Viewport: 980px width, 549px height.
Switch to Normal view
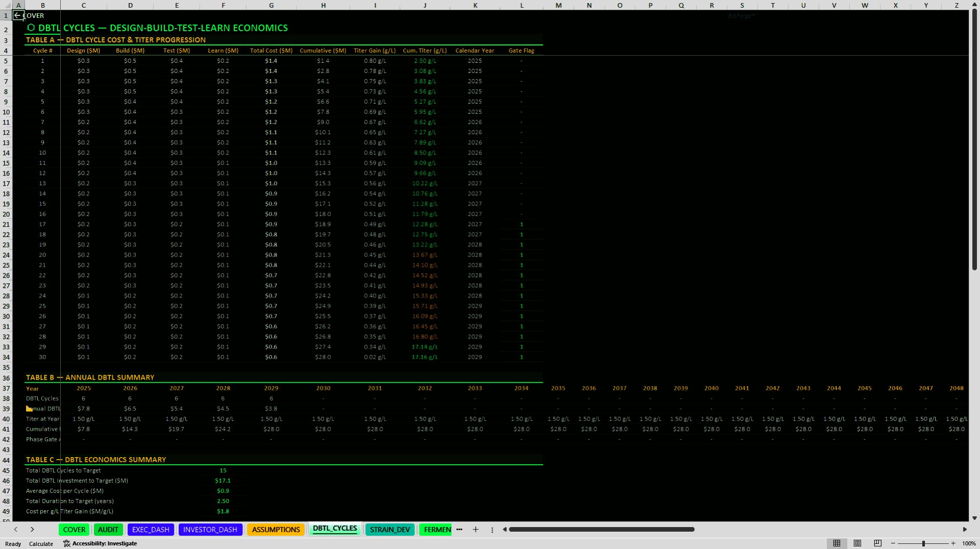837,543
